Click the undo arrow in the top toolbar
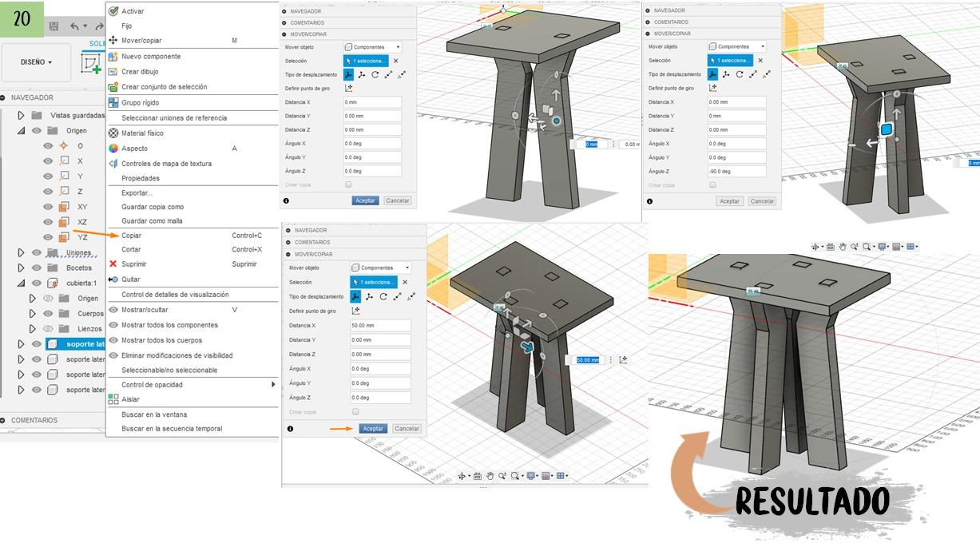Viewport: 980px width, 555px height. point(74,26)
